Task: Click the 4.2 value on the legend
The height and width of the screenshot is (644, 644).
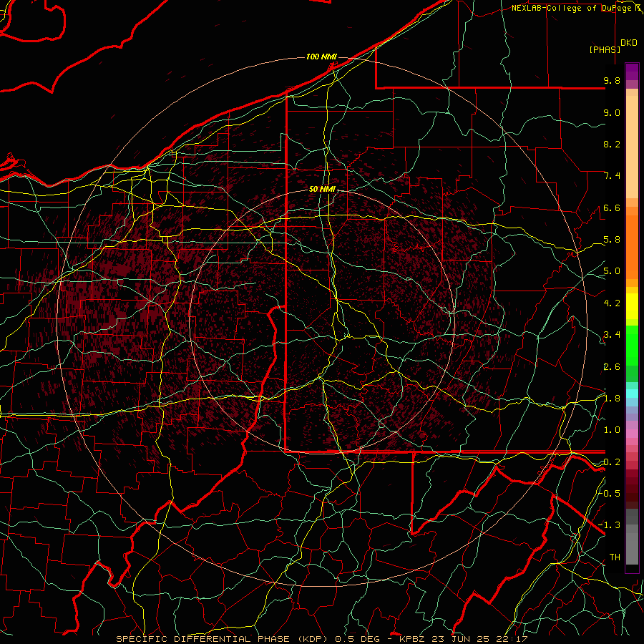Action: click(612, 303)
